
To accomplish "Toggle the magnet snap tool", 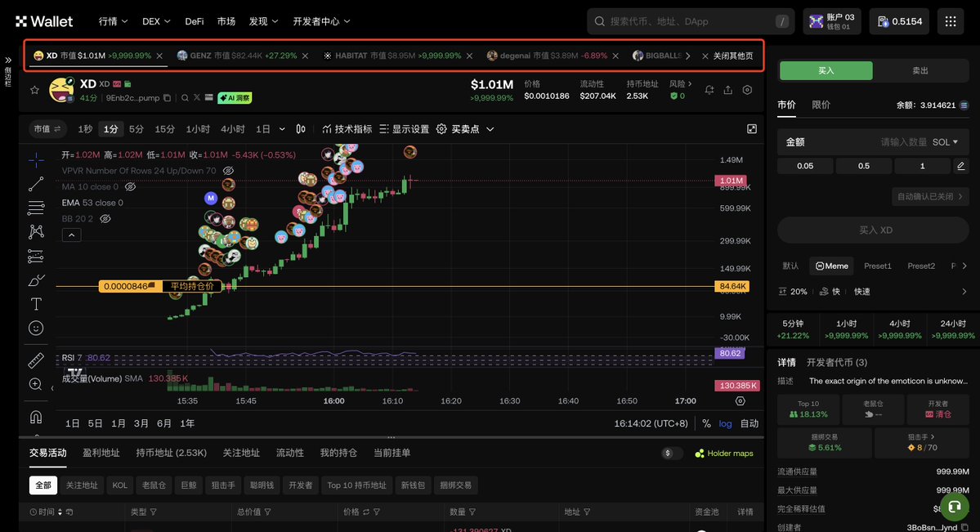I will (x=36, y=417).
